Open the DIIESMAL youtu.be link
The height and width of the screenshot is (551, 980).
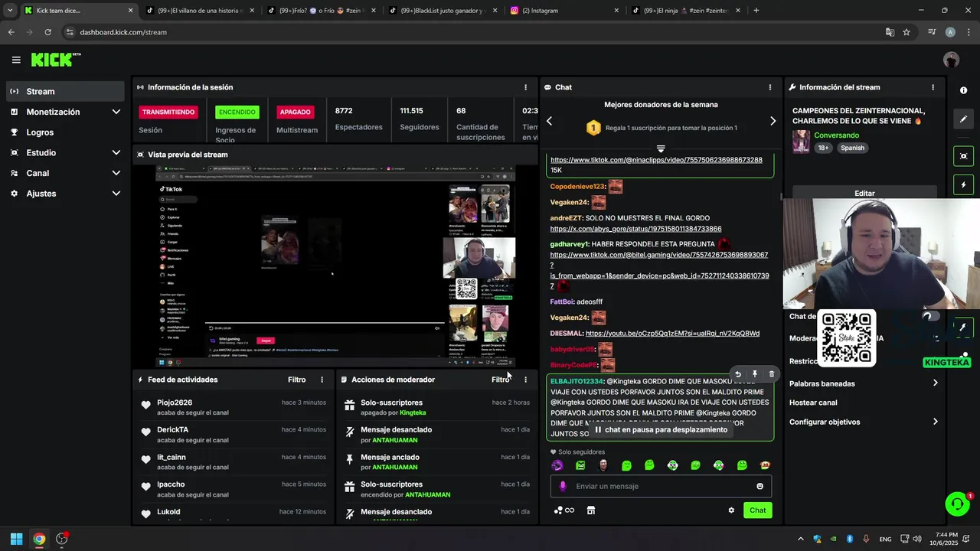click(x=672, y=334)
